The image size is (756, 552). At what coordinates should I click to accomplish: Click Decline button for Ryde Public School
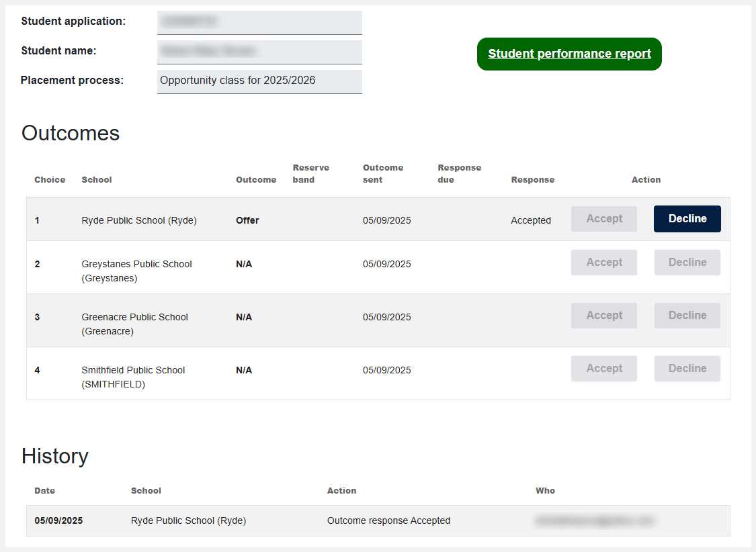(687, 219)
